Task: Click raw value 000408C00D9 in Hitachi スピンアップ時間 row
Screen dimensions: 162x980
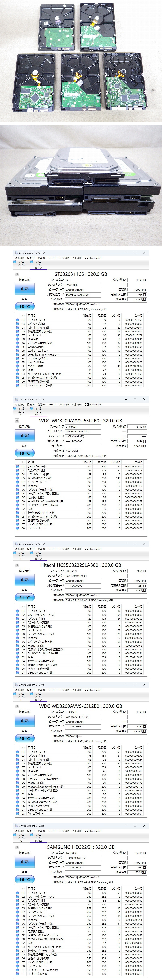Action: (134, 619)
